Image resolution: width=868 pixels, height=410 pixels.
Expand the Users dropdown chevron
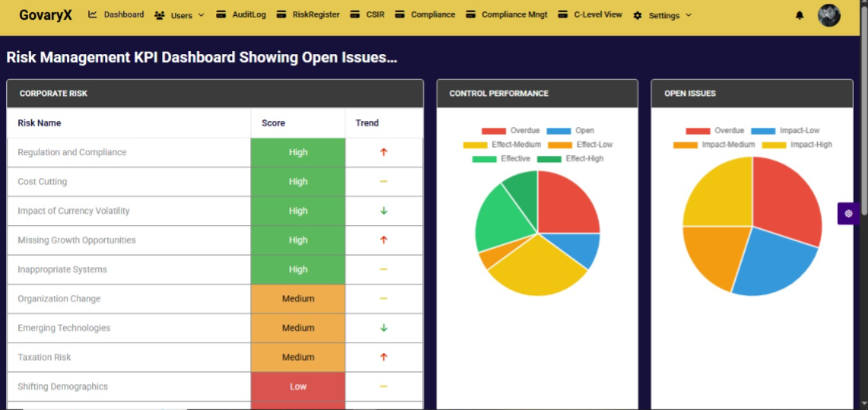(201, 15)
